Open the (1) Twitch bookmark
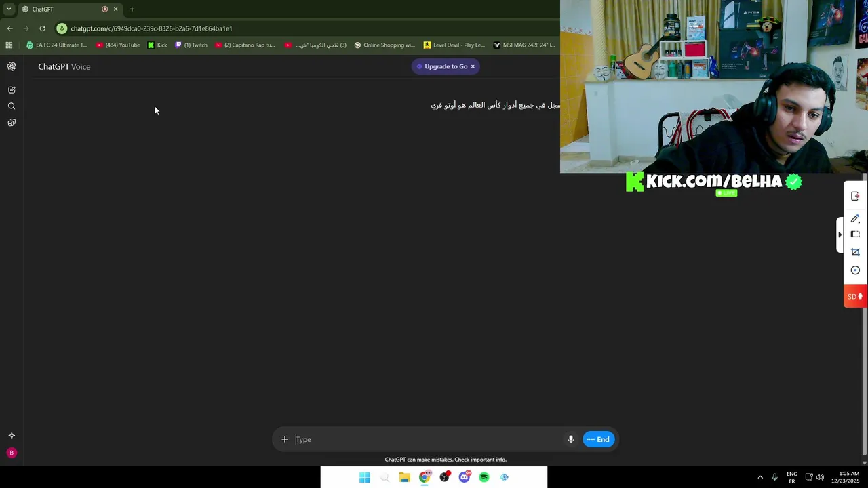868x488 pixels. click(191, 45)
